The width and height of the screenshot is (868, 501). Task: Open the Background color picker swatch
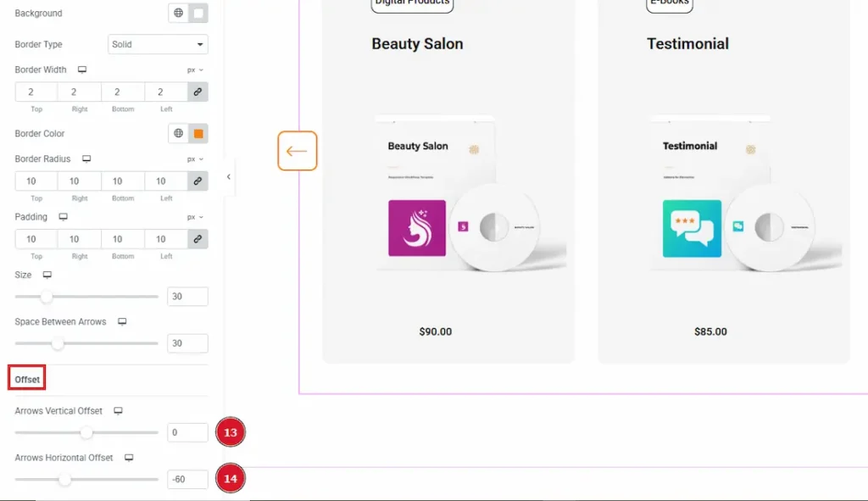point(198,14)
